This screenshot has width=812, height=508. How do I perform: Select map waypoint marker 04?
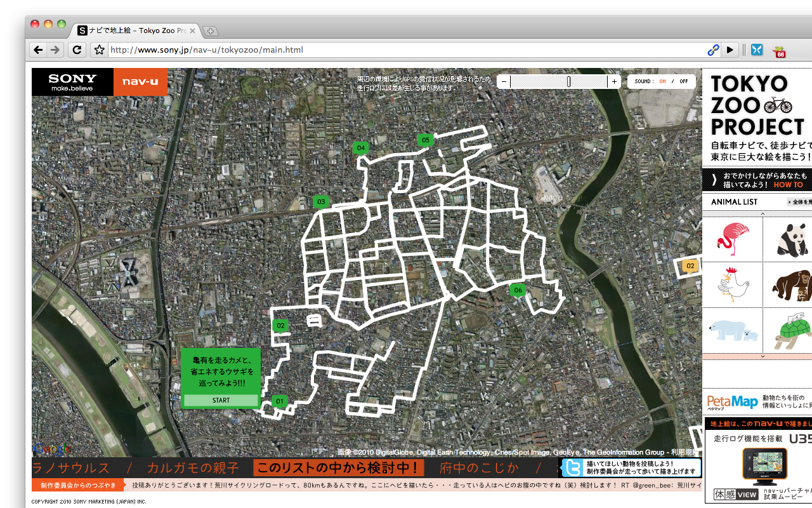tap(360, 148)
